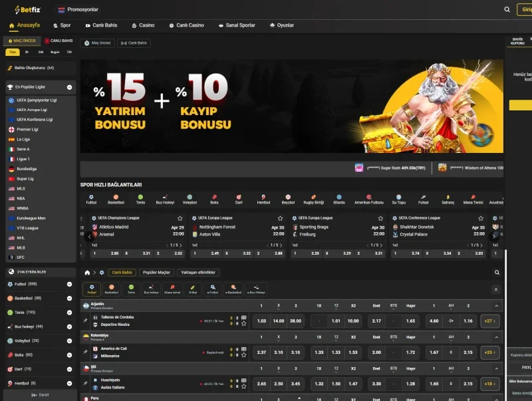Select odds 2.85 for Atletico Madrid
This screenshot has width=532, height=401.
[104, 253]
